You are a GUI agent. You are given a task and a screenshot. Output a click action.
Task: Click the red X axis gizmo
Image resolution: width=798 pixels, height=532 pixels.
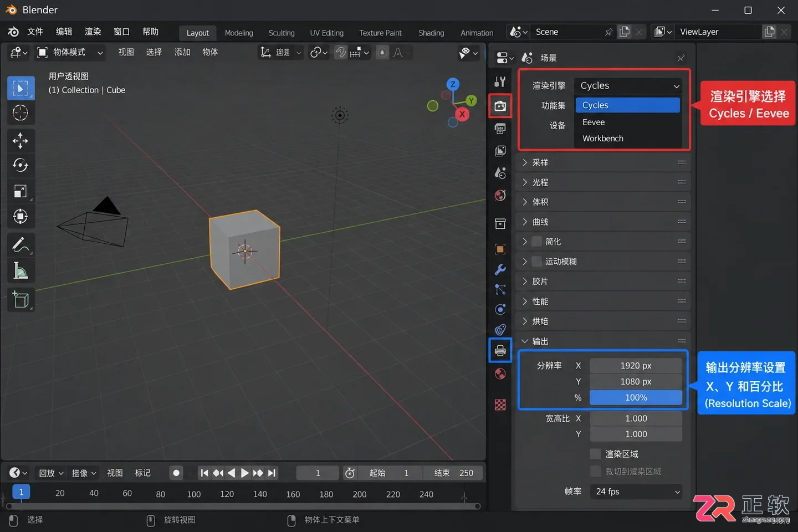[462, 114]
